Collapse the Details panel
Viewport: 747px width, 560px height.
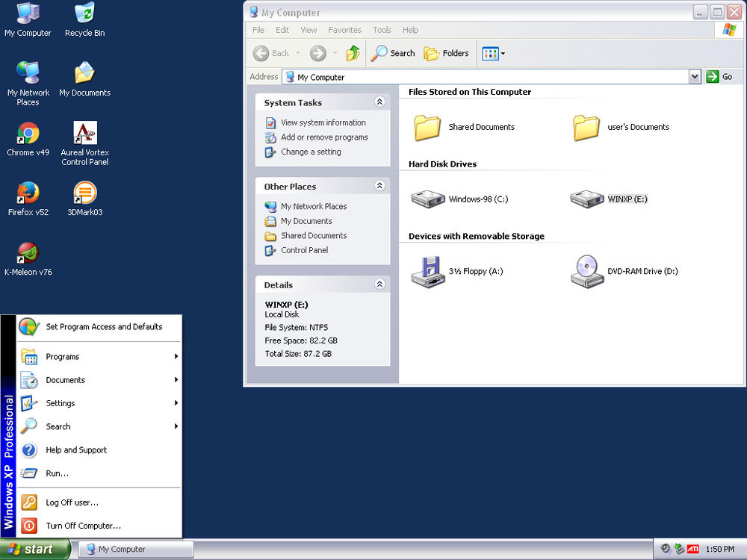[x=379, y=284]
